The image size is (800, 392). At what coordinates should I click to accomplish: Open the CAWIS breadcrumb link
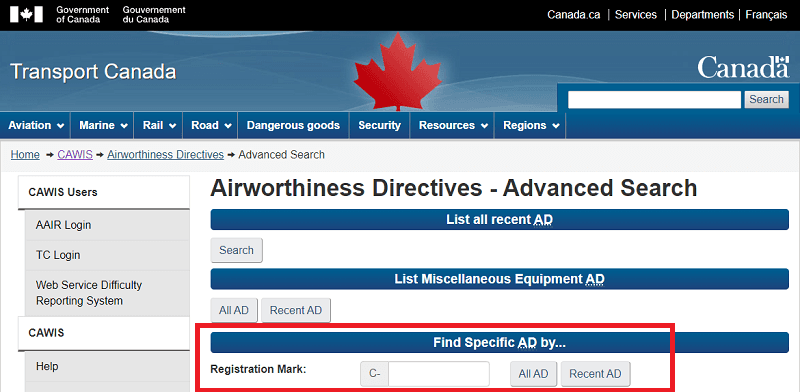tap(75, 155)
